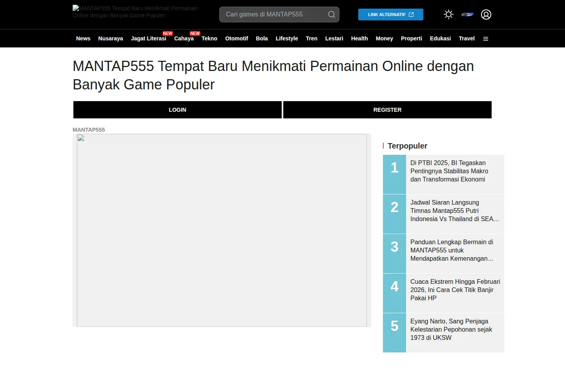Go to the Nusaraya section
This screenshot has height=392, width=565.
point(111,38)
